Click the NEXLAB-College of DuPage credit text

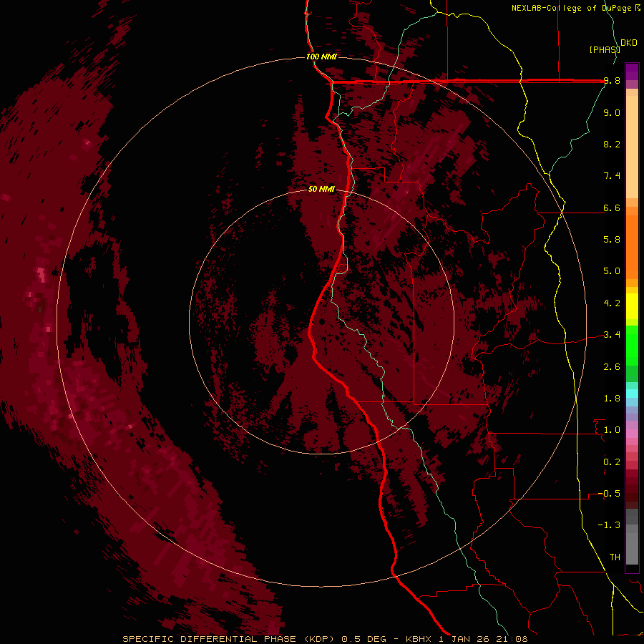click(576, 8)
